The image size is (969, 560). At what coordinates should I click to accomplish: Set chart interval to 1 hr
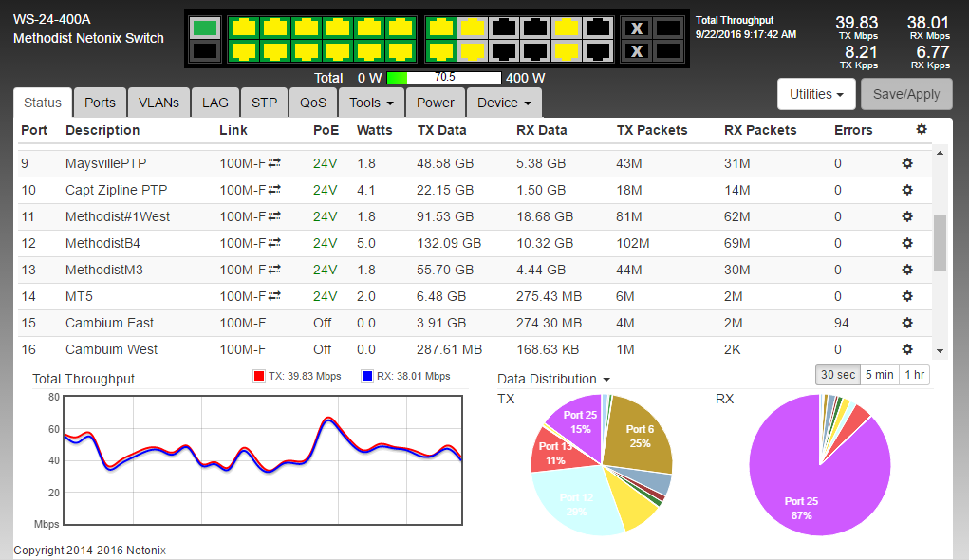[914, 375]
